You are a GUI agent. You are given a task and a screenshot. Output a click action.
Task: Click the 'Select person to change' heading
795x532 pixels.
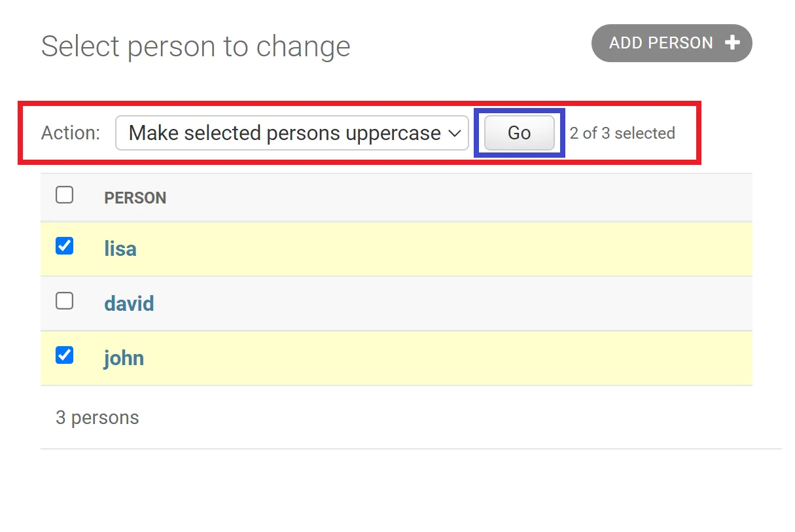(196, 46)
